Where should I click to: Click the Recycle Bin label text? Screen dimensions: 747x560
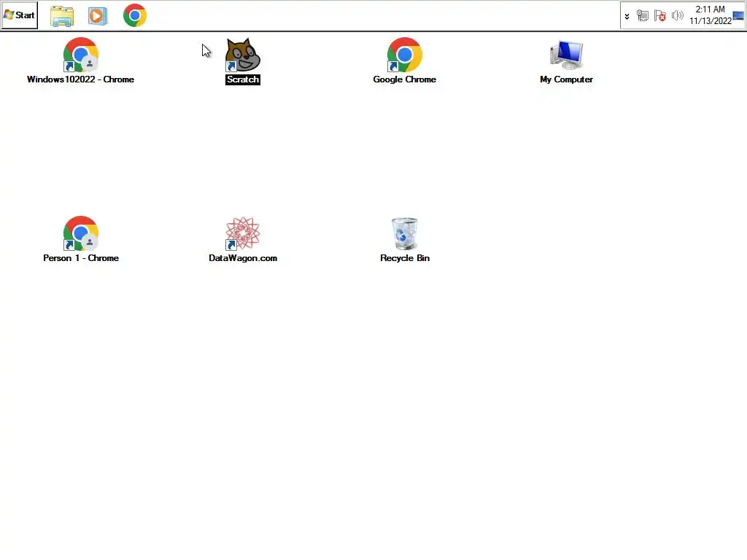(x=405, y=258)
